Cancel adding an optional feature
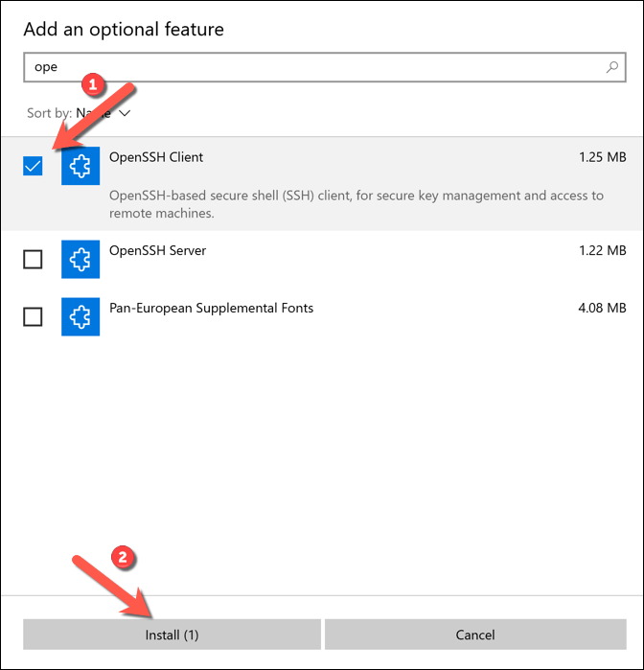 pos(475,635)
